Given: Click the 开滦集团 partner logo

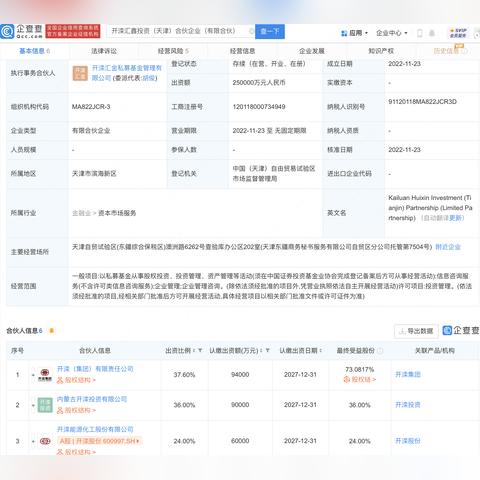Looking at the screenshot, I should click(x=45, y=375).
